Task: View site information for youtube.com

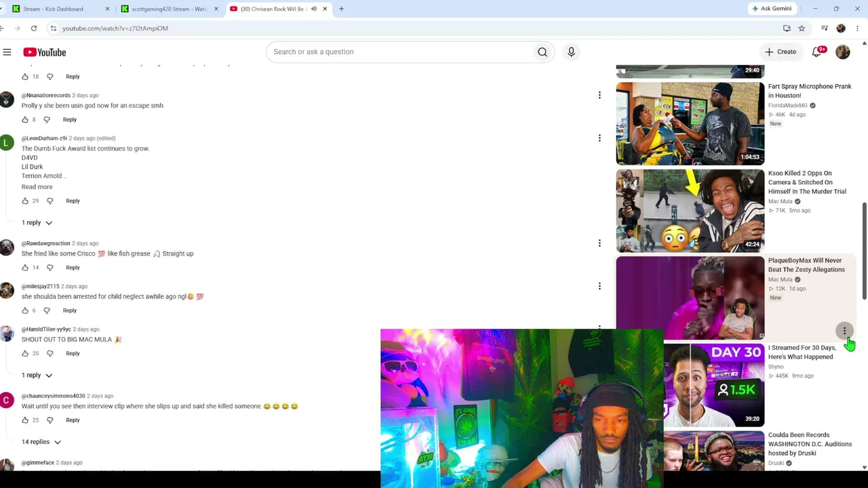Action: click(x=53, y=28)
